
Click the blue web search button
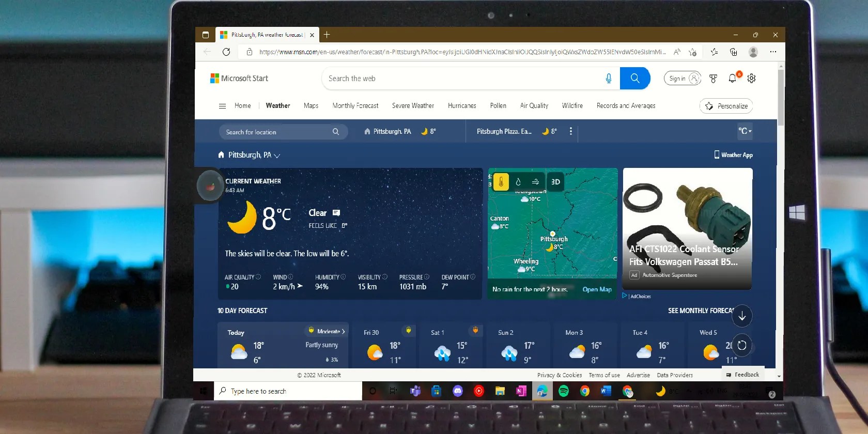coord(635,79)
